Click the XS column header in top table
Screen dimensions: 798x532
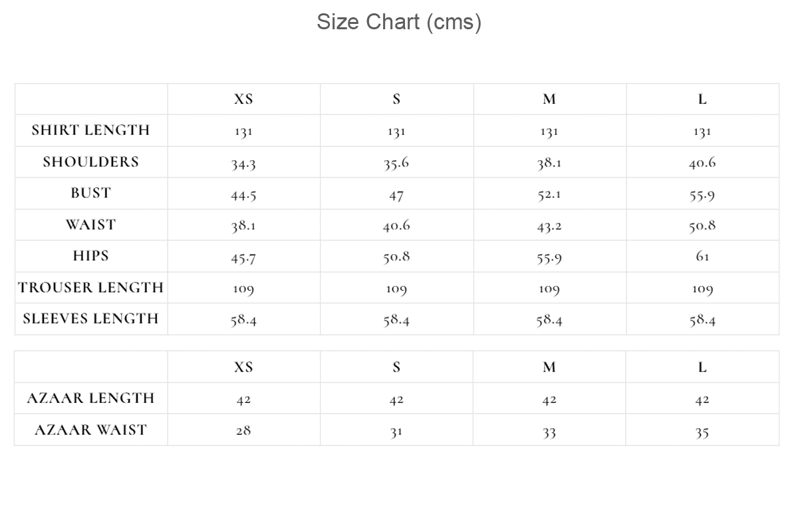pyautogui.click(x=243, y=99)
